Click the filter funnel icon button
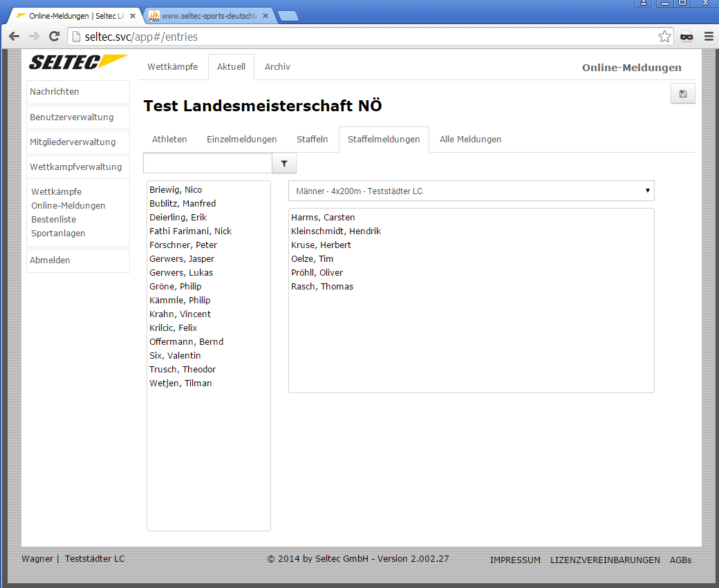This screenshot has width=719, height=588. (x=284, y=164)
